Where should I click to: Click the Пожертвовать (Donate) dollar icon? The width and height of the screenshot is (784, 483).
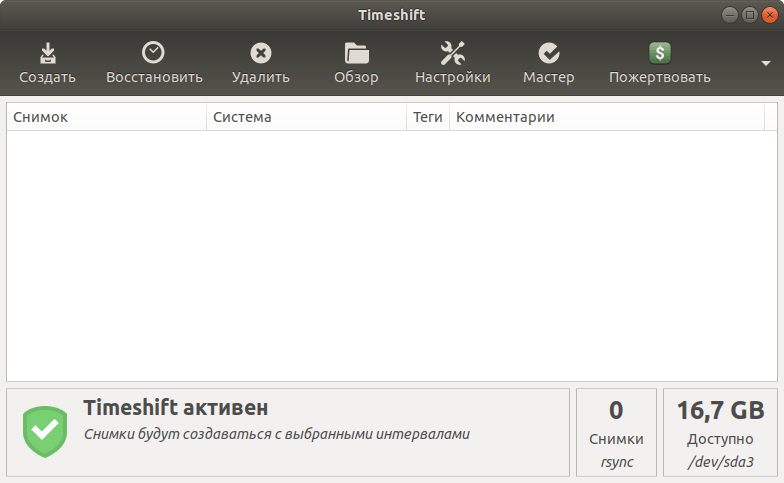tap(660, 53)
